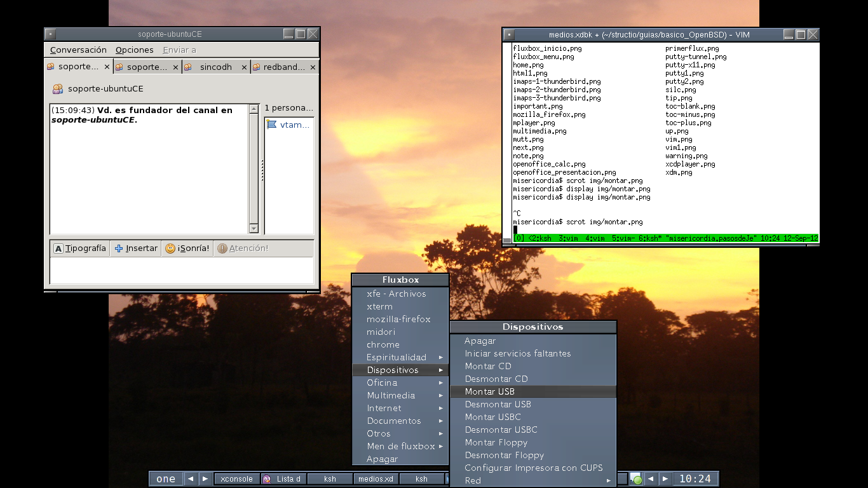Select Configurar Impresora con CUPS
Image resolution: width=868 pixels, height=488 pixels.
click(x=533, y=468)
